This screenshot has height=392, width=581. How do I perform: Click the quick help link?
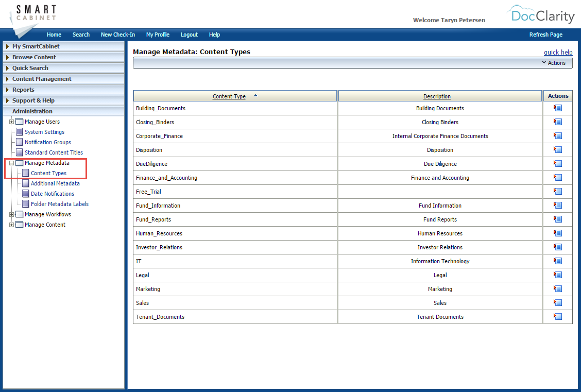pos(558,52)
